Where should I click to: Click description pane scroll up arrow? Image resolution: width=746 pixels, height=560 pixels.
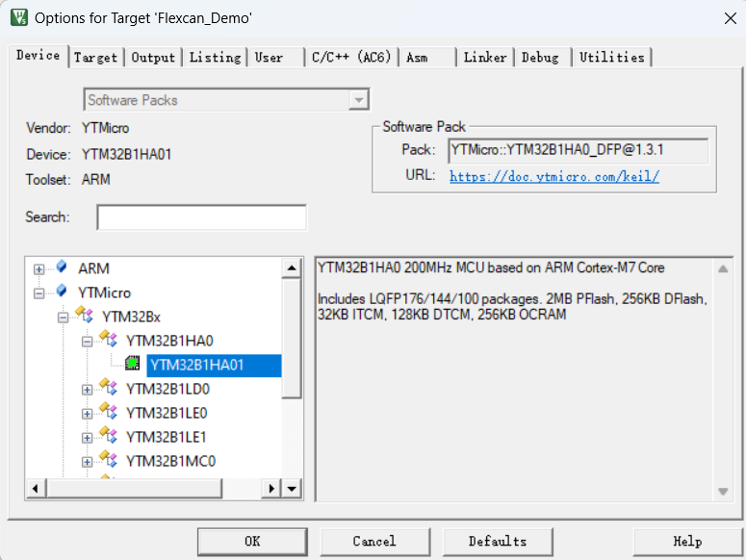click(x=723, y=269)
